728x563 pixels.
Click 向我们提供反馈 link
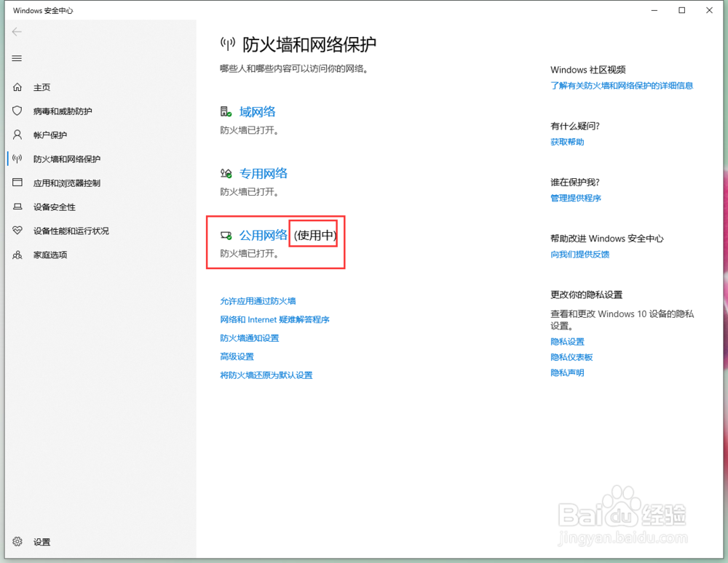pos(580,254)
